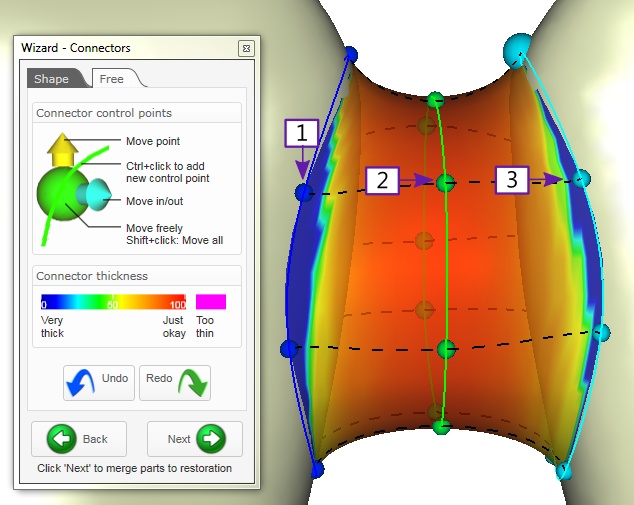Click the 'Wizard - Connectors' title
Viewport: 634px width, 505px height.
76,48
